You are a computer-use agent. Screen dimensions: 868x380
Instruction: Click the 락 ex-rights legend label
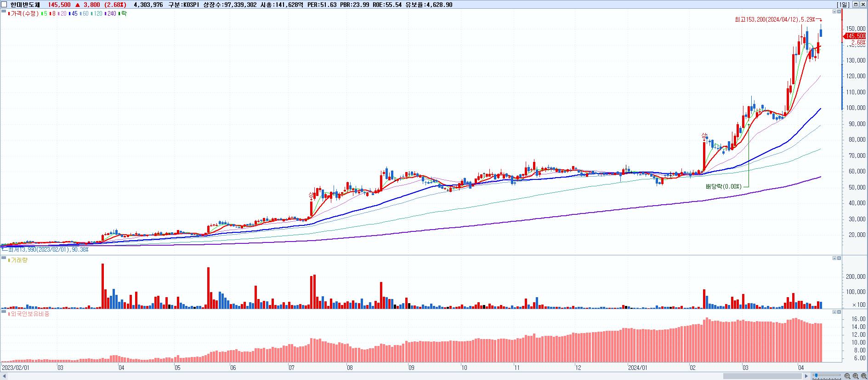click(x=123, y=14)
